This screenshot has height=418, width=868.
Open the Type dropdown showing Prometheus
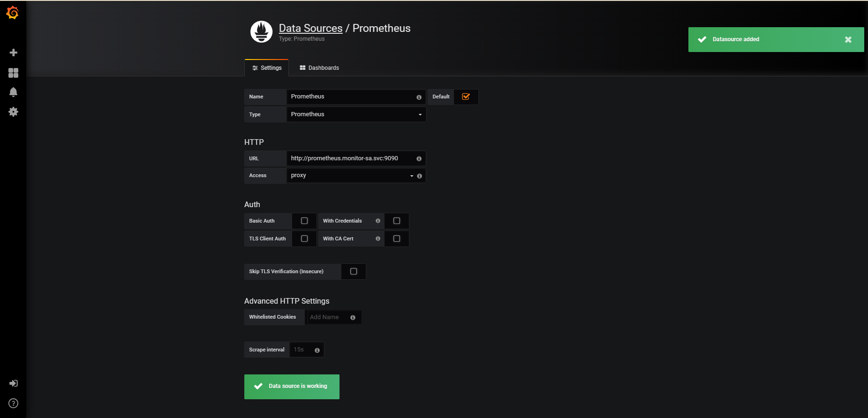pyautogui.click(x=356, y=114)
